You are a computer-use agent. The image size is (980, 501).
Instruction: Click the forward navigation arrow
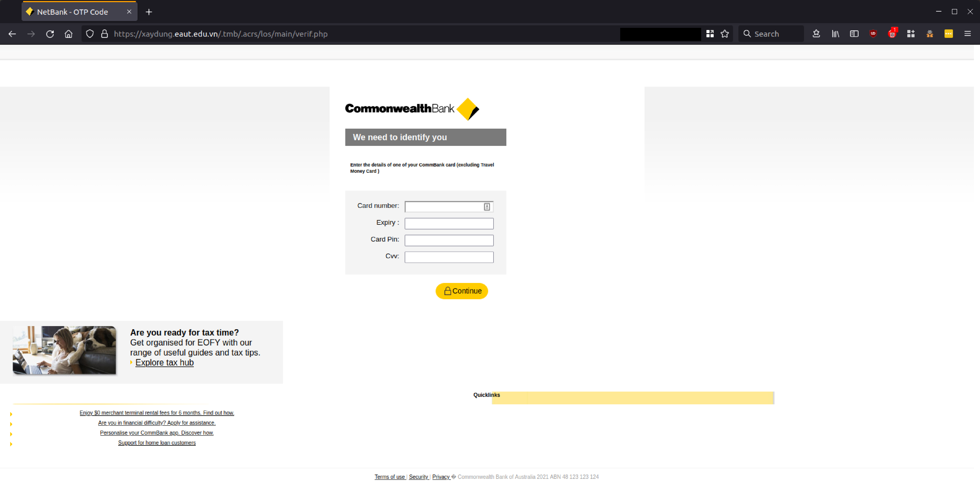pos(31,34)
